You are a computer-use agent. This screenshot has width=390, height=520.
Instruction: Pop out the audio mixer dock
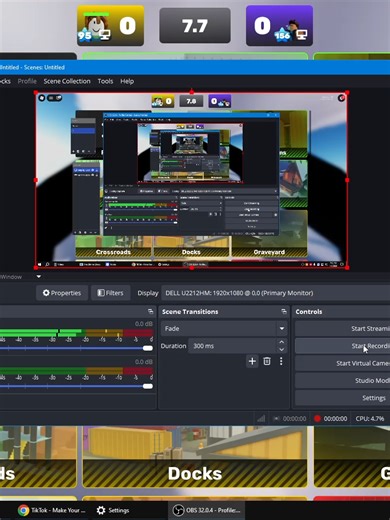coord(151,311)
